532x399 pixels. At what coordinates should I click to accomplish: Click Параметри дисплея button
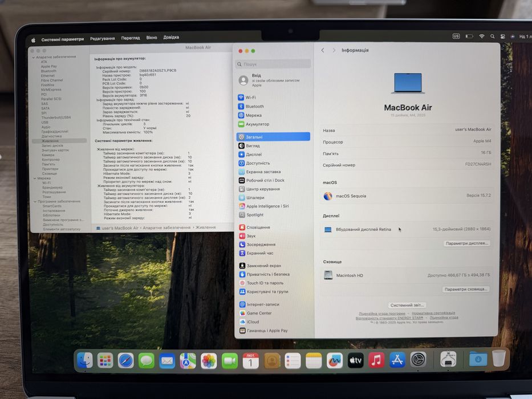pos(466,243)
